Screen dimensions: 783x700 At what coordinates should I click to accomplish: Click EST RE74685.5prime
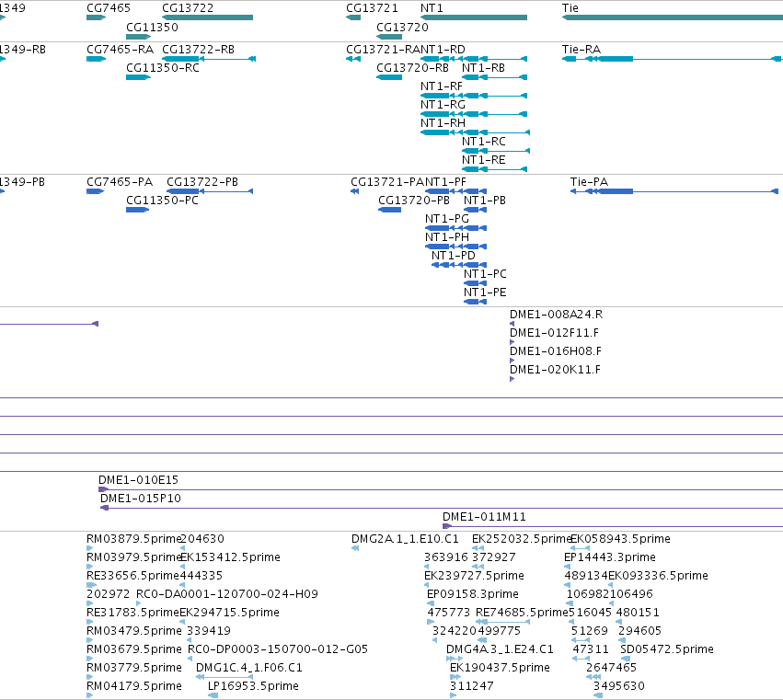pos(523,613)
